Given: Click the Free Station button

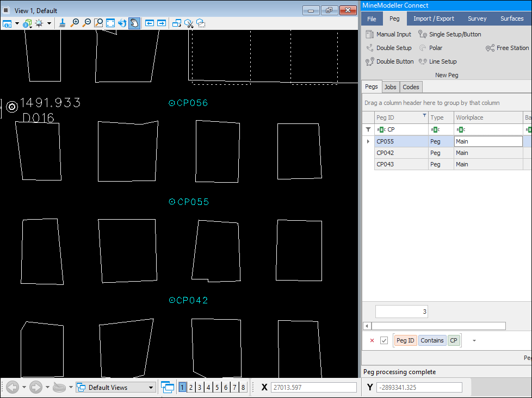Looking at the screenshot, I should [507, 48].
